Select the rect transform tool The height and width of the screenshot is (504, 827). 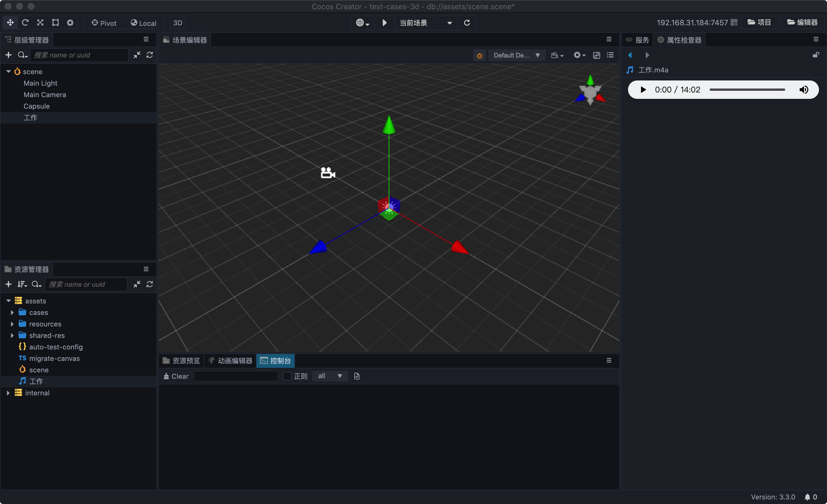tap(55, 22)
